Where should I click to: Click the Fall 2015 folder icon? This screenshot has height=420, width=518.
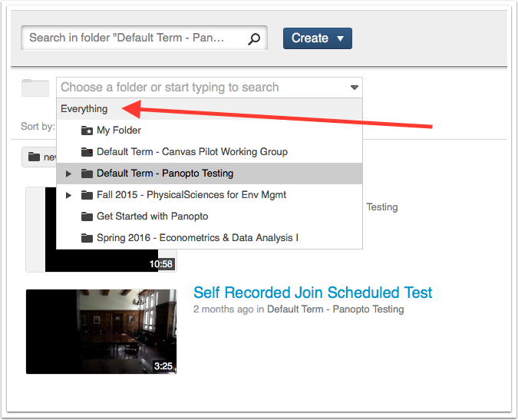(x=87, y=195)
